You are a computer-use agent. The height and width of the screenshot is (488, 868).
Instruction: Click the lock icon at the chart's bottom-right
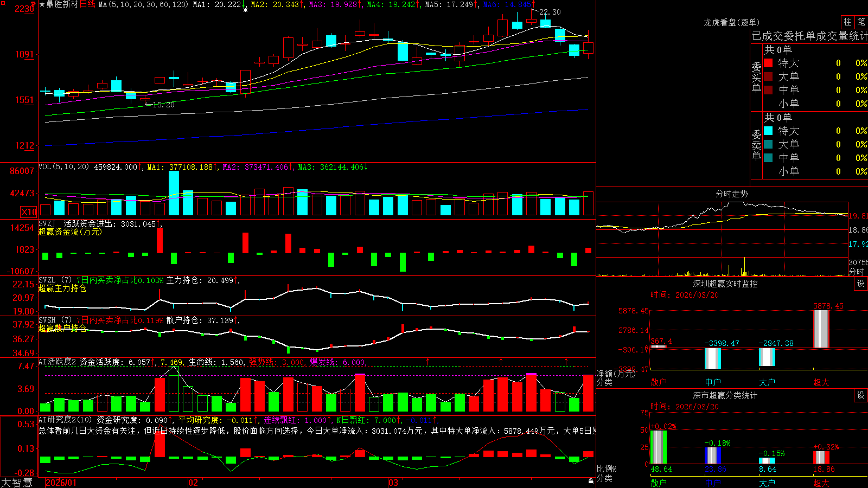point(591,481)
